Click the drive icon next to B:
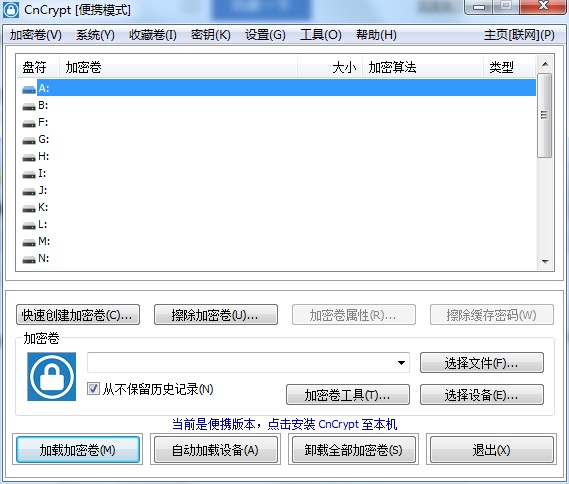 [29, 107]
